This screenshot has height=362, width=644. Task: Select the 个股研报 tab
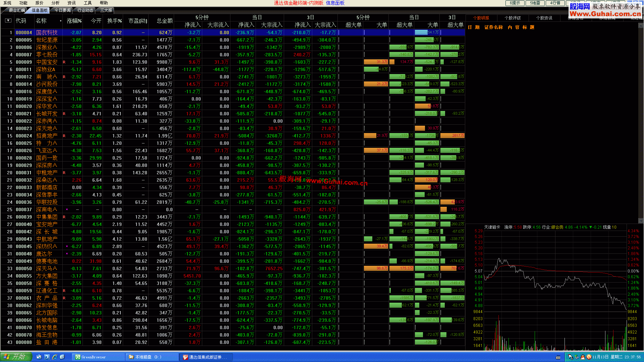(x=481, y=18)
